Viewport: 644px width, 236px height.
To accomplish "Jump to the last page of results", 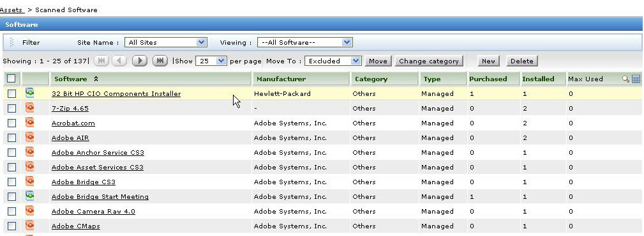I will [x=160, y=61].
